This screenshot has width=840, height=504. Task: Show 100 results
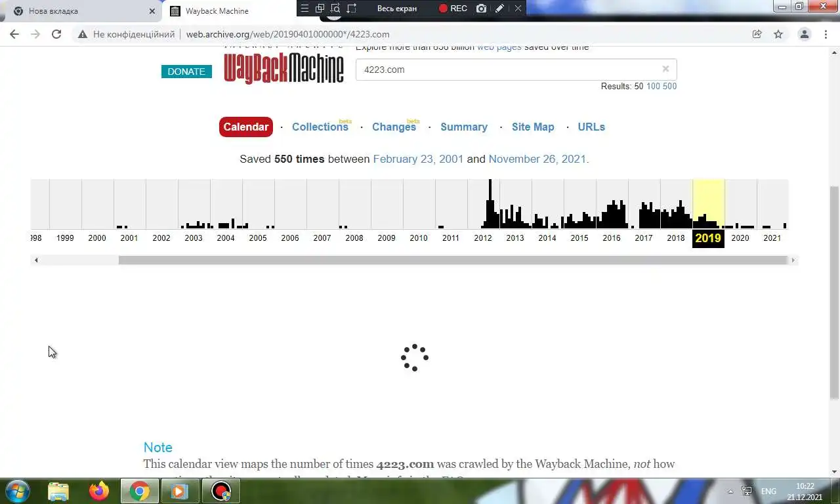pos(653,86)
